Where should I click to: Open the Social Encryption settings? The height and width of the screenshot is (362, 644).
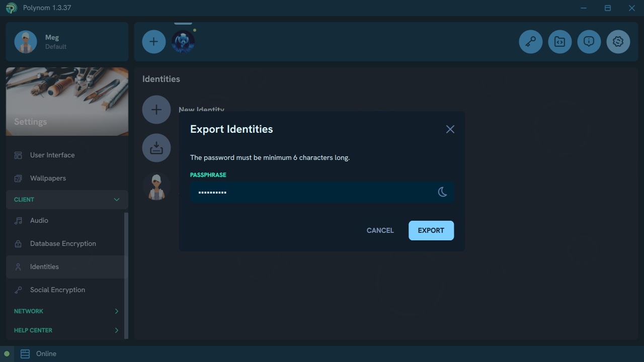coord(57,290)
